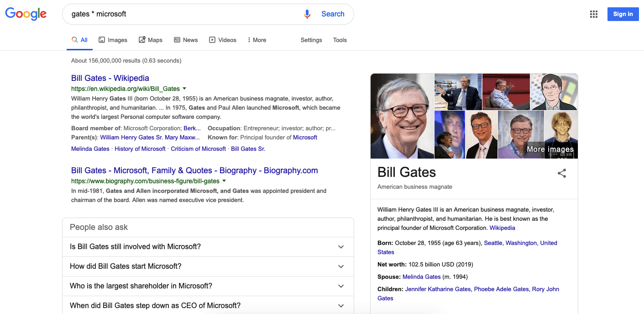Click the Sign in button
The height and width of the screenshot is (314, 644).
pos(623,14)
